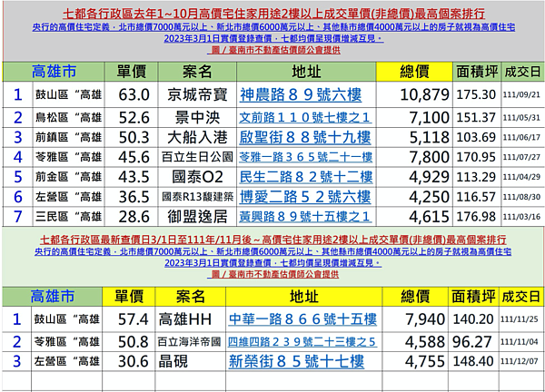Select area value 176.98

tap(476, 217)
